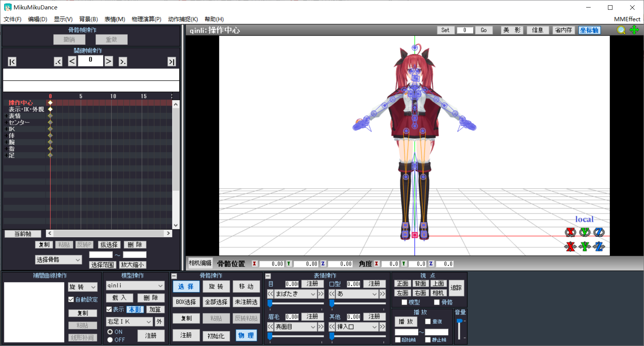Image resolution: width=644 pixels, height=346 pixels.
Task: Open 背景(B) menu
Action: tap(89, 19)
